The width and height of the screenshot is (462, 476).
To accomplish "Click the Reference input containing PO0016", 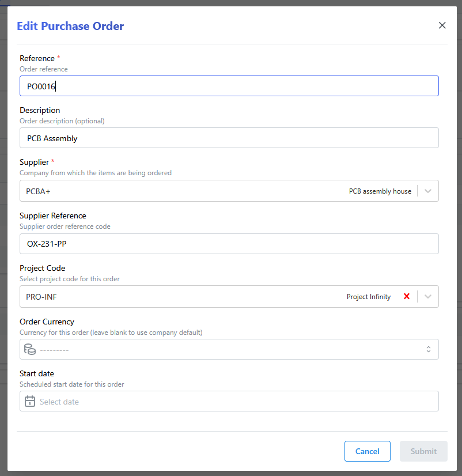I will pyautogui.click(x=229, y=86).
